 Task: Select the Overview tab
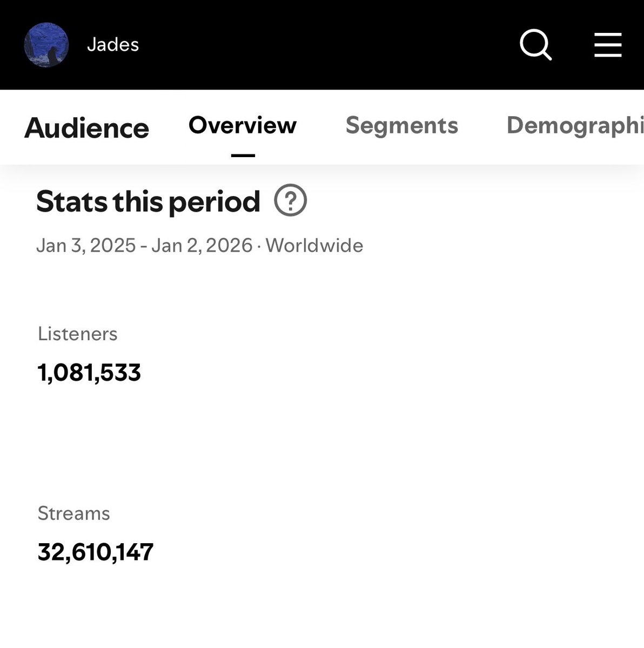[x=243, y=125]
